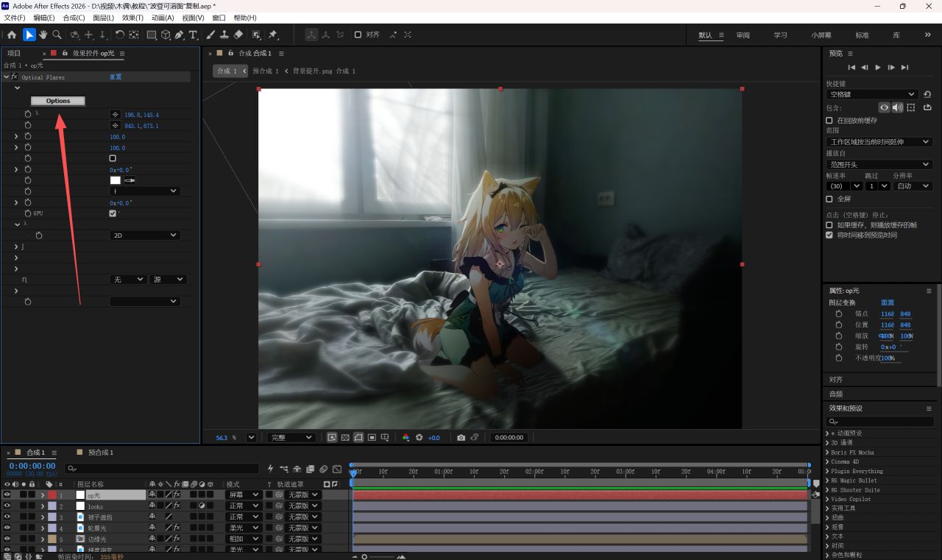Click the color eyedropper in Effect Controls

(130, 180)
